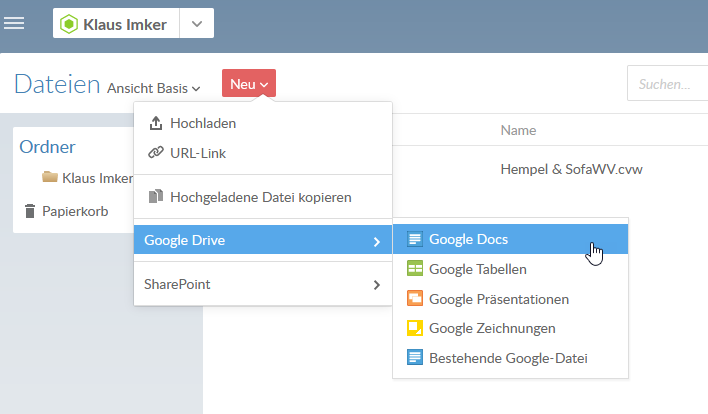Expand the SharePoint submenu arrow
Image resolution: width=708 pixels, height=414 pixels.
(x=377, y=285)
